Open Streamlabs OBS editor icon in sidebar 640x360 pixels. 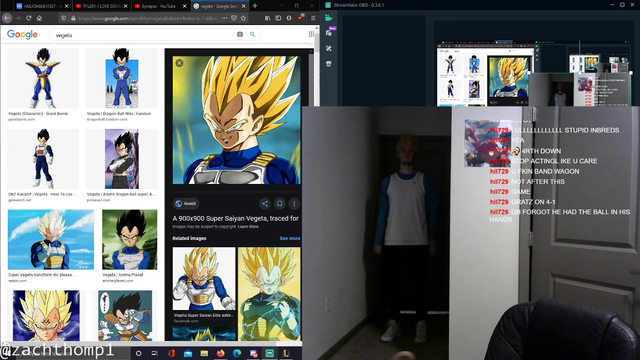[329, 18]
